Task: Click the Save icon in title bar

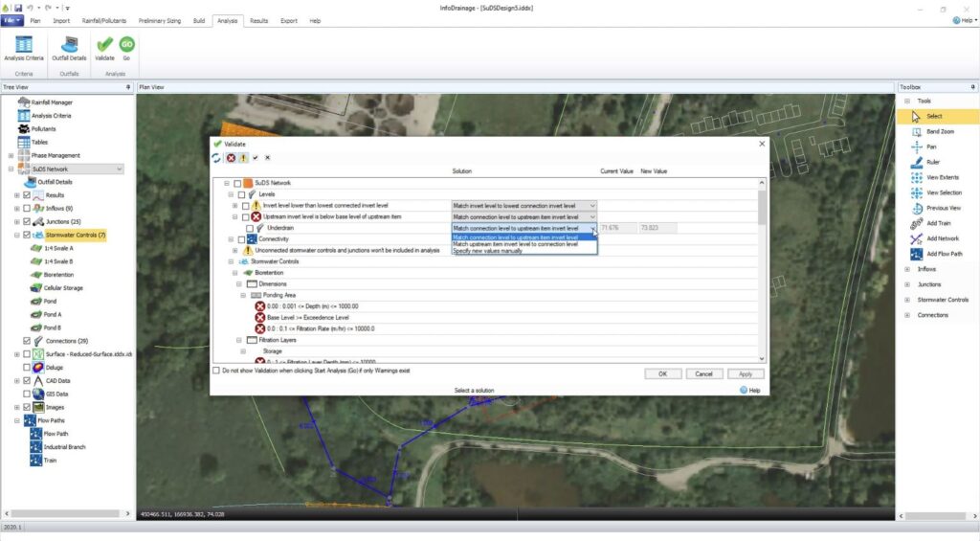Action: tap(18, 8)
